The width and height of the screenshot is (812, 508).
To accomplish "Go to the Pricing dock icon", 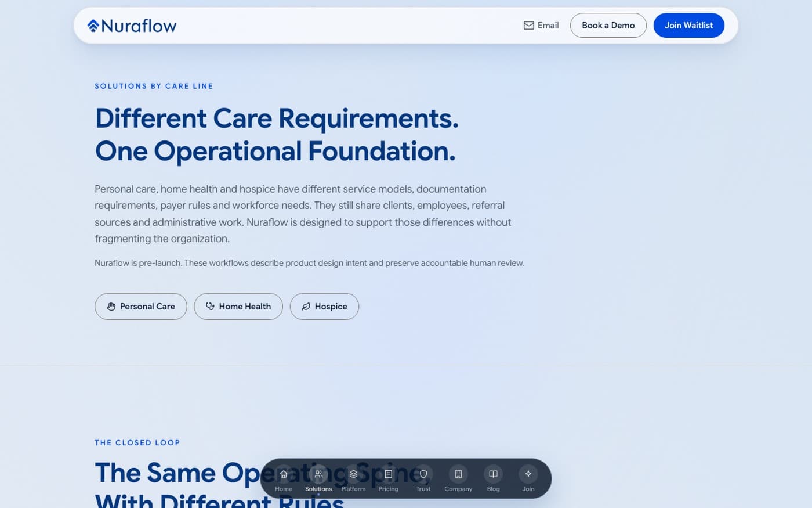I will [x=389, y=474].
